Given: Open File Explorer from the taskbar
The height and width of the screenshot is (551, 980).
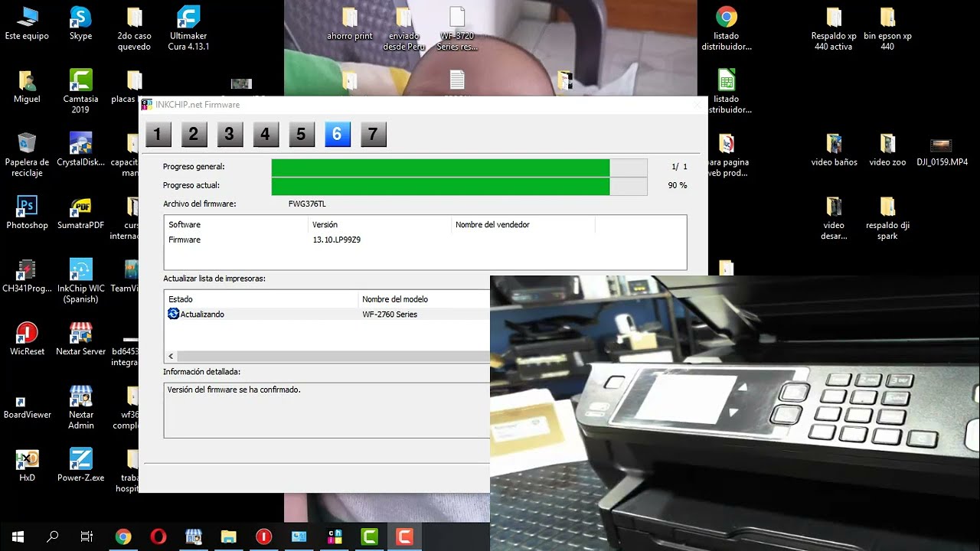Looking at the screenshot, I should click(x=229, y=536).
